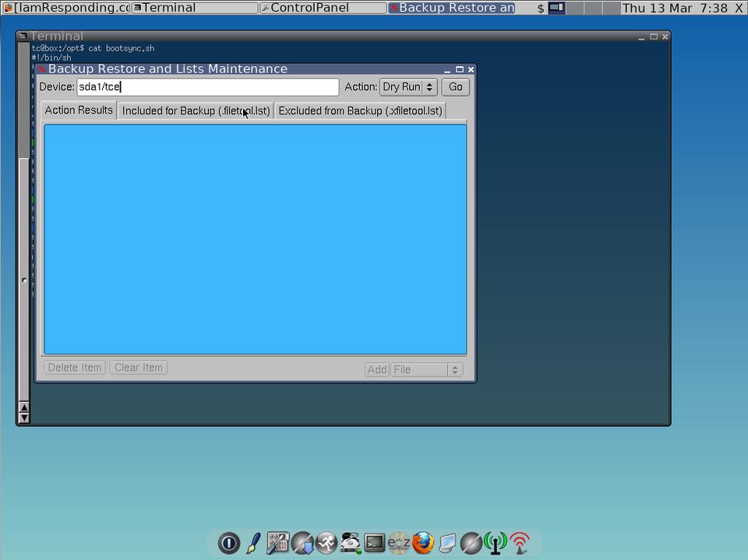Open the Mount Tool hard-drive icon
The image size is (748, 560).
pyautogui.click(x=351, y=543)
